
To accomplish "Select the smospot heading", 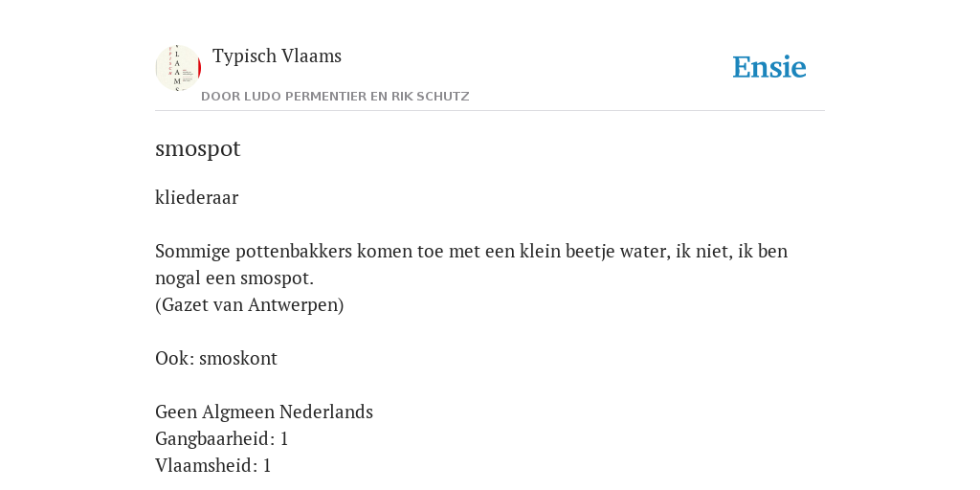I will point(197,148).
